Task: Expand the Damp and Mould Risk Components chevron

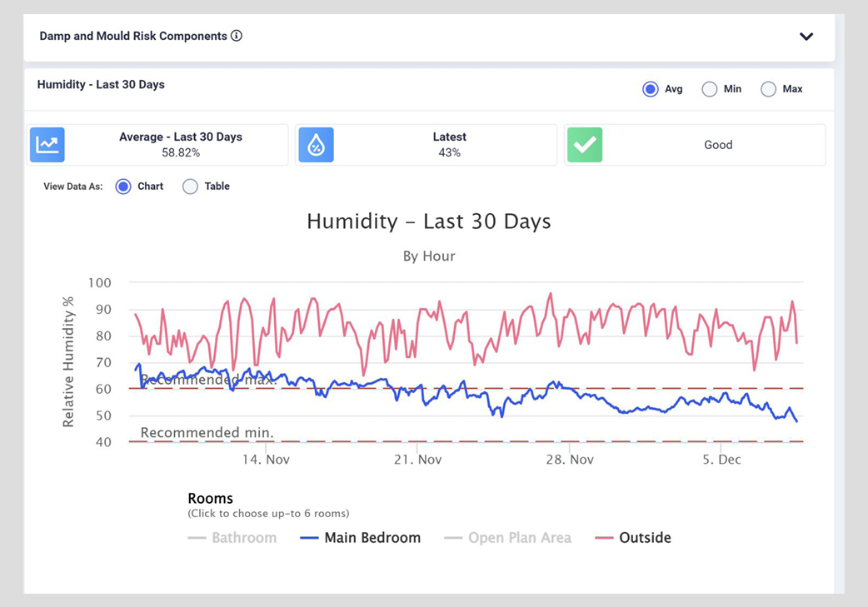Action: tap(806, 37)
